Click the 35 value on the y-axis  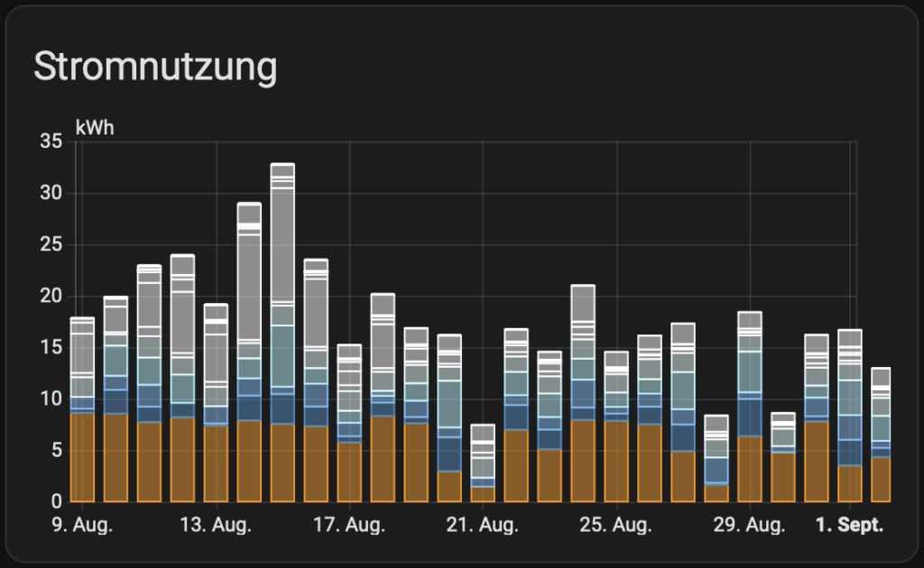tap(51, 142)
